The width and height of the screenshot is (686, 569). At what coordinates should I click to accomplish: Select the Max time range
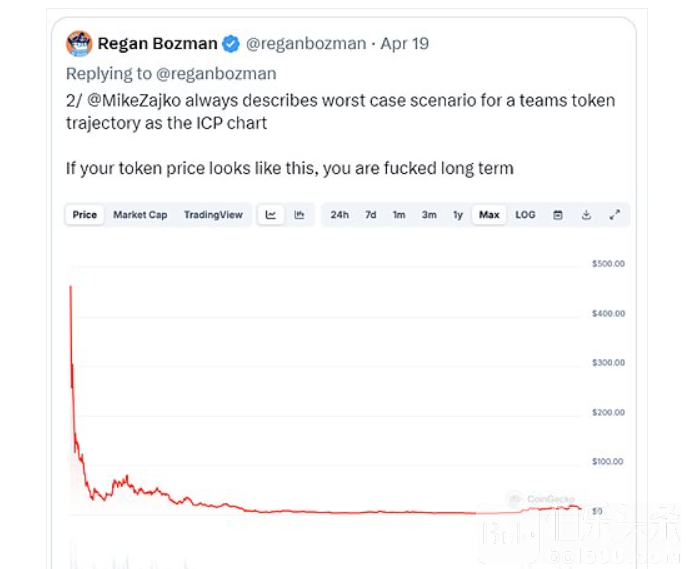[489, 215]
